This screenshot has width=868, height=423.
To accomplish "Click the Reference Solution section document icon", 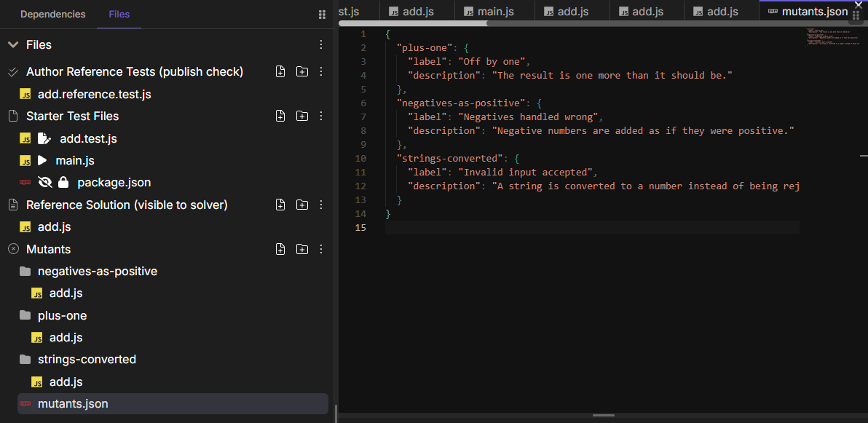I will [13, 205].
